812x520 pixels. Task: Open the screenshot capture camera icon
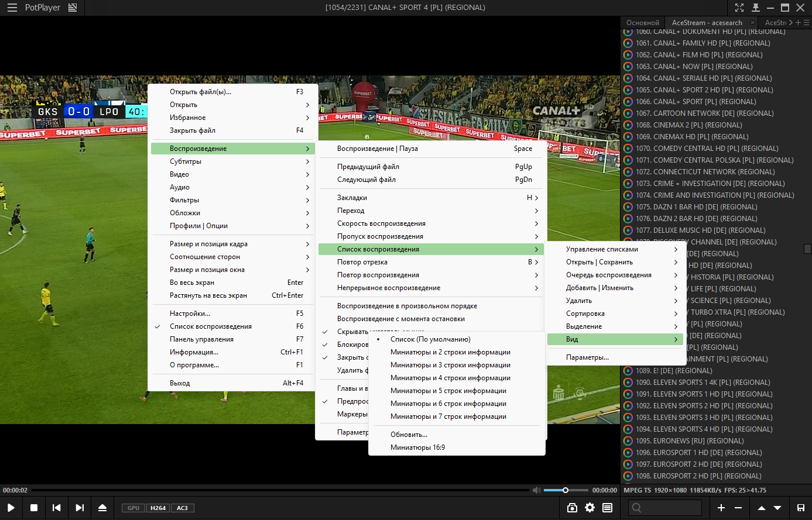(572, 508)
